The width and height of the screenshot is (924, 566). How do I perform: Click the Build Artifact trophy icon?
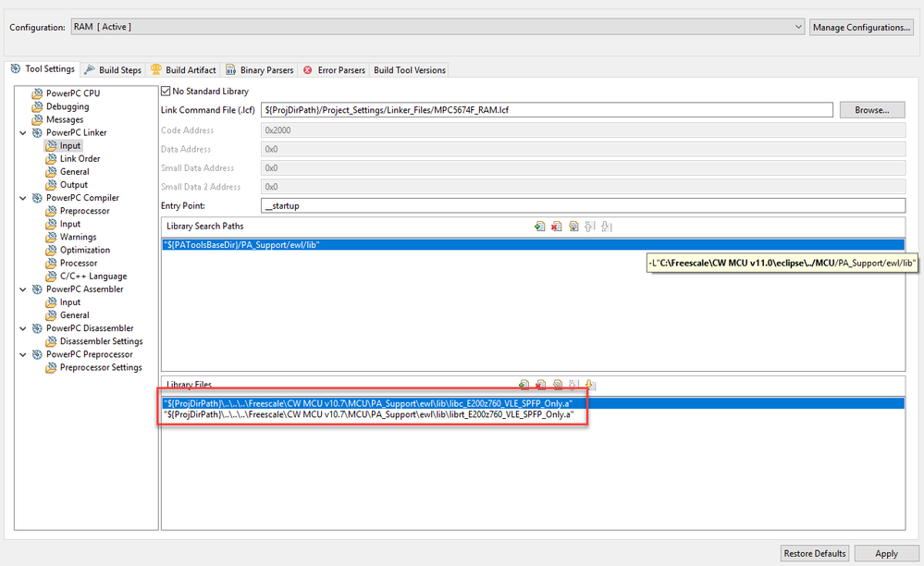tap(156, 69)
